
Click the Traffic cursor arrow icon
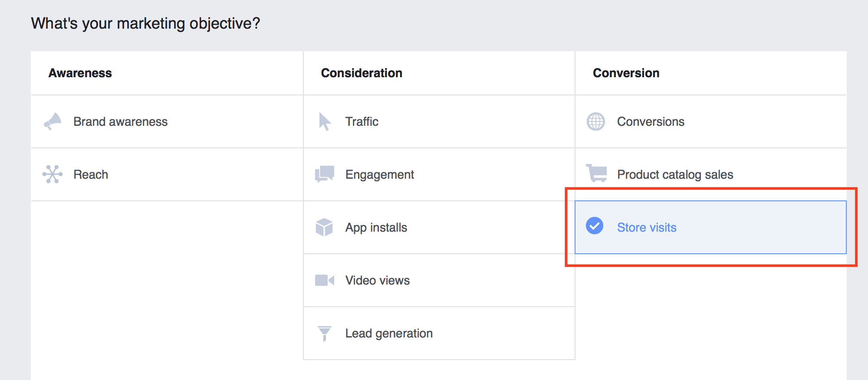tap(325, 121)
